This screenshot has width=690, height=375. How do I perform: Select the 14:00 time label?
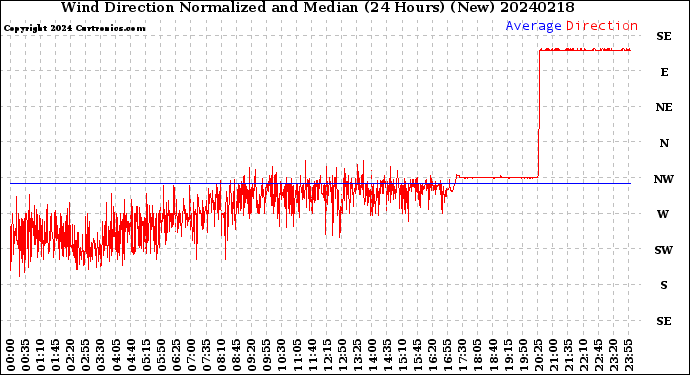(x=372, y=355)
